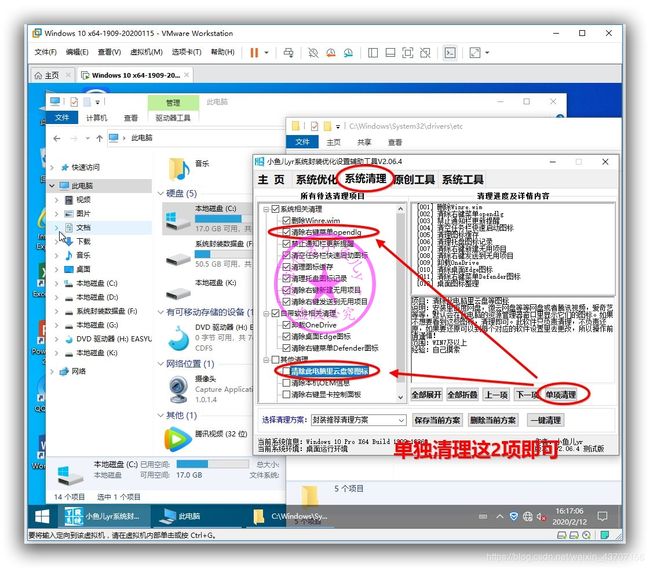The image size is (650, 568).
Task: Open the 虚拟机(M) menu in VMware
Action: (146, 52)
